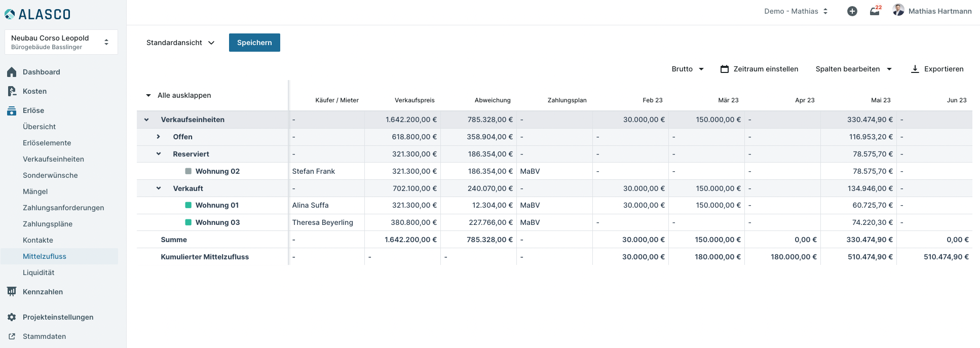This screenshot has height=348, width=980.
Task: Click the Kosten sidebar icon
Action: click(x=12, y=91)
